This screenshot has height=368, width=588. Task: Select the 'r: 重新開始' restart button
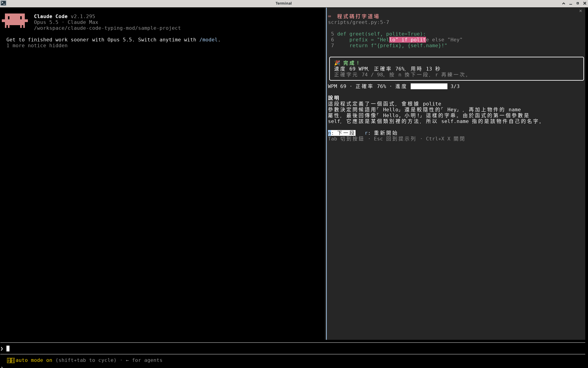[381, 133]
